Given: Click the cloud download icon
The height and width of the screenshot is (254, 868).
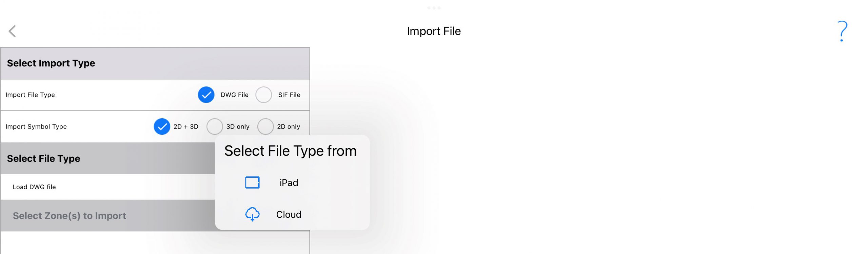Looking at the screenshot, I should (x=252, y=214).
